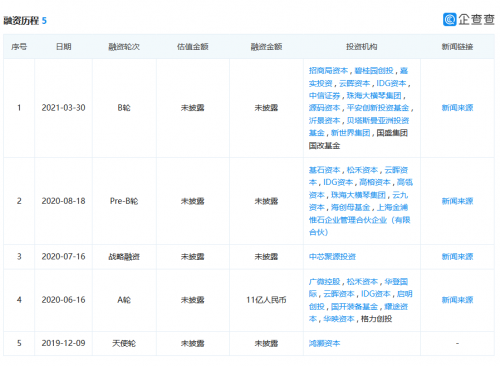Open 云晖资本 link in the B轮 row
500x366 pixels.
click(355, 83)
